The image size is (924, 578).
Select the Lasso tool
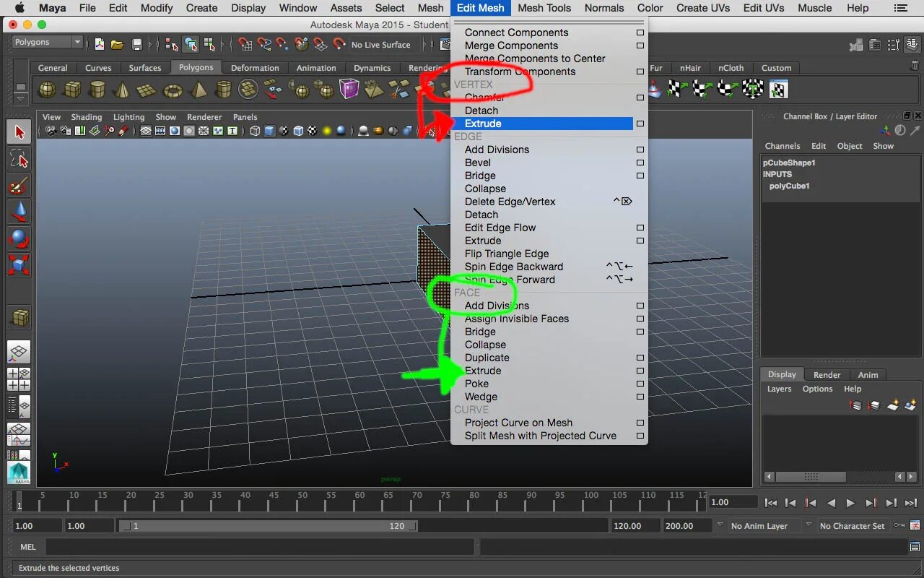coord(19,159)
